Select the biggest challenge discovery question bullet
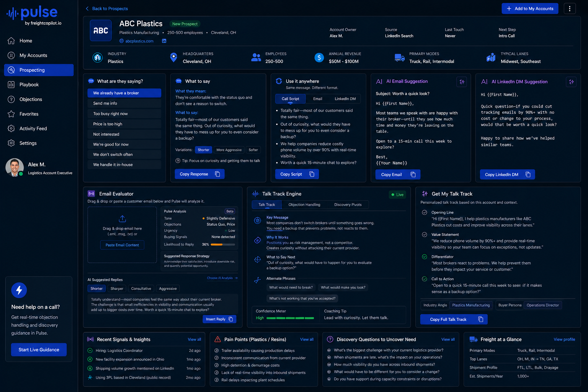The height and width of the screenshot is (392, 588). coord(329,350)
